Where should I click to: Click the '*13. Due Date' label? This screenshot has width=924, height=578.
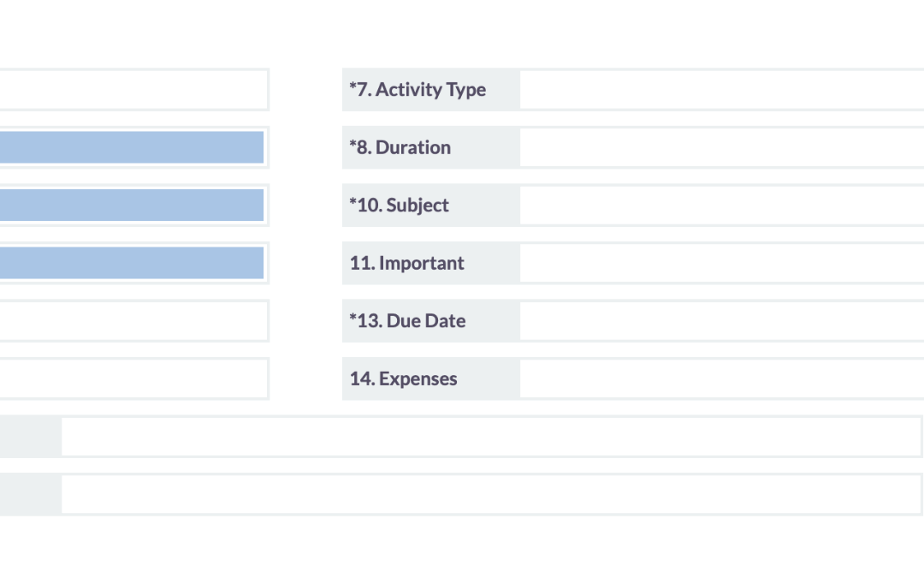click(407, 321)
